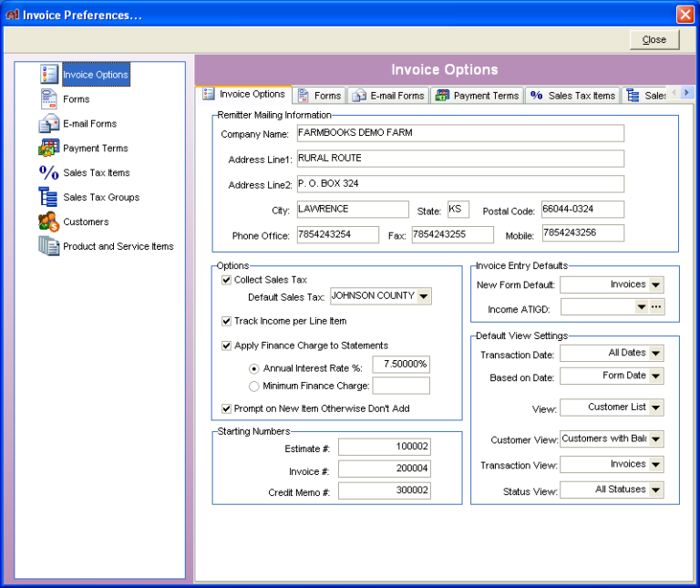Click the Sales Tax Items percent icon in sidebar
Viewport: 700px width, 588px height.
pyautogui.click(x=48, y=172)
